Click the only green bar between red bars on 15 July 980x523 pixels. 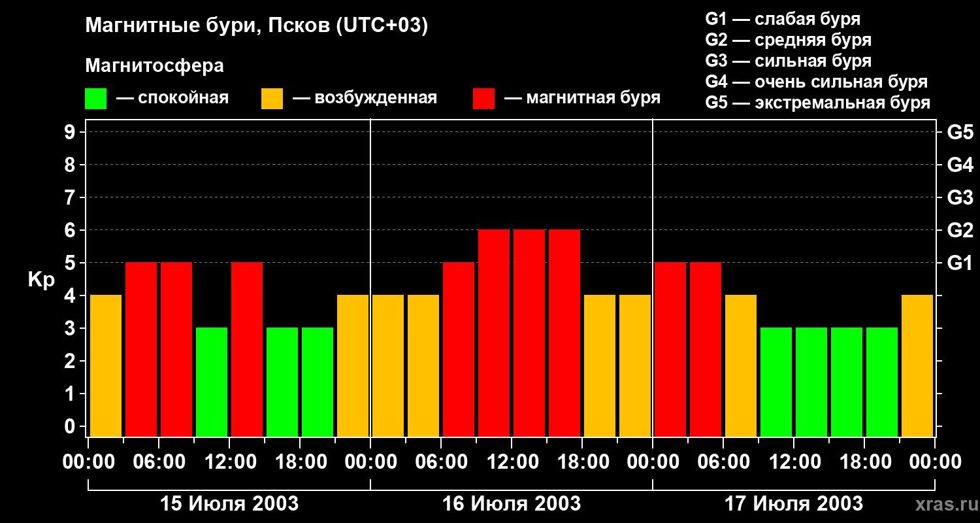212,382
